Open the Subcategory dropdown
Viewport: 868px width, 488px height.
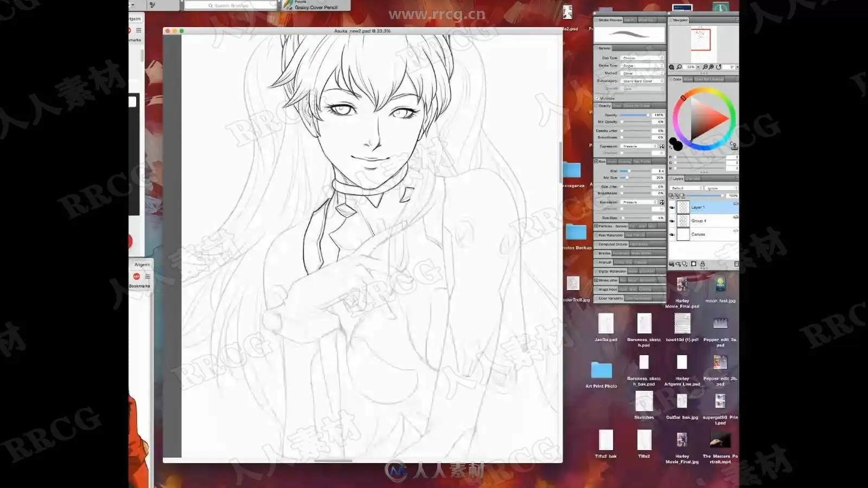642,81
